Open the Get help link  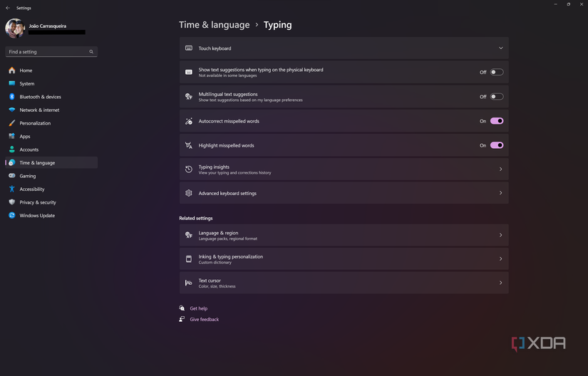click(x=198, y=308)
